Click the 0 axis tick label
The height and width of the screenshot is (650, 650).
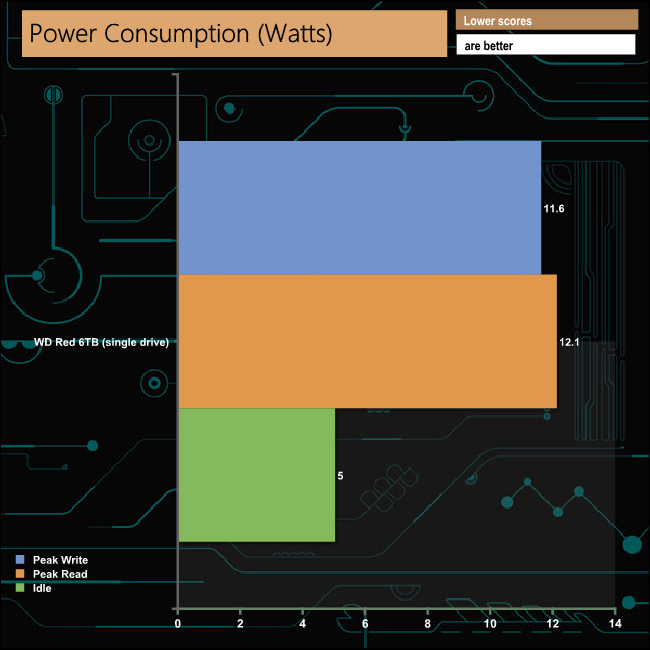pos(177,623)
